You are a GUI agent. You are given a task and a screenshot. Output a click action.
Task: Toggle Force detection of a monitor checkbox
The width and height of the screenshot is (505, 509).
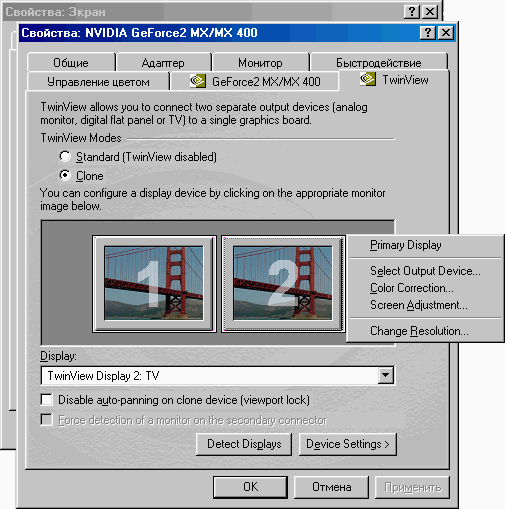tap(47, 420)
